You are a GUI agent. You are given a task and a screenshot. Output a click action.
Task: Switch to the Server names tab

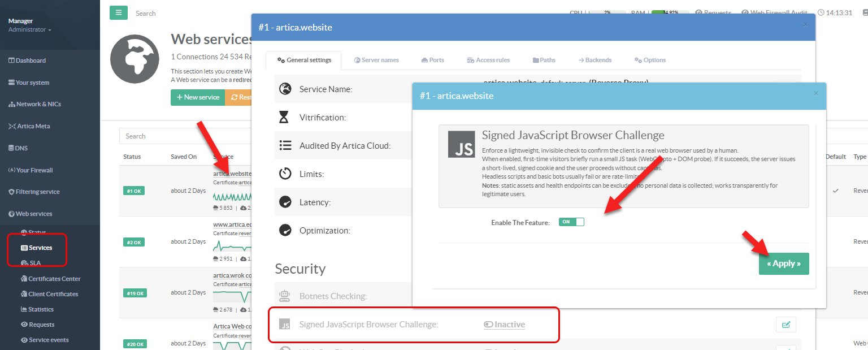[376, 60]
